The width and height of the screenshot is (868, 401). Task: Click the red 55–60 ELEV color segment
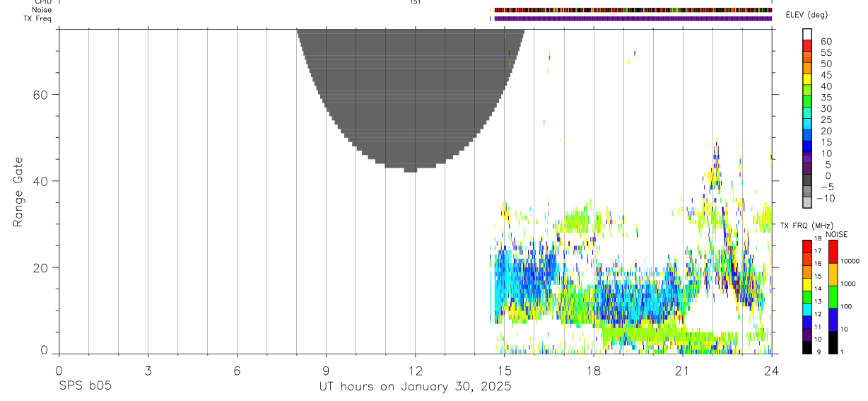[807, 46]
